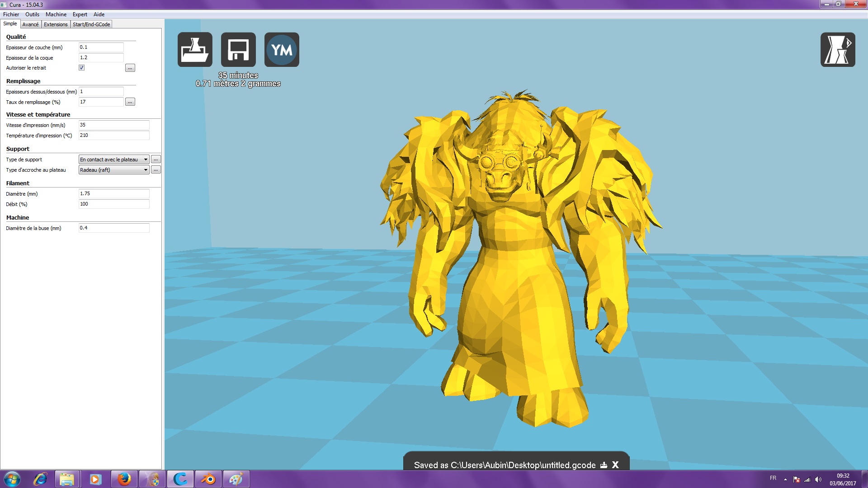The height and width of the screenshot is (488, 868).
Task: Expand the Type de support dropdown
Action: 114,160
